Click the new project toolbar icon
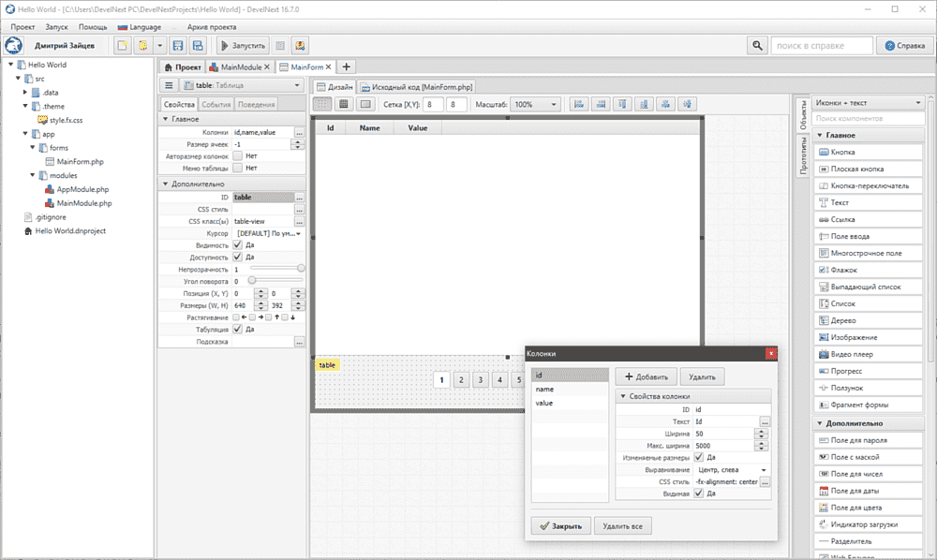This screenshot has height=560, width=937. 123,45
